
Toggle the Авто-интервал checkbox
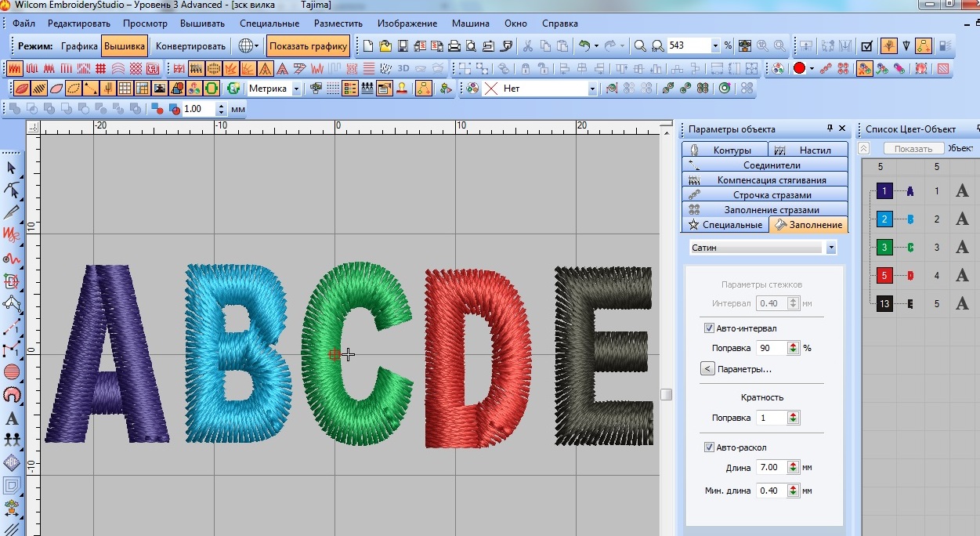click(x=710, y=328)
